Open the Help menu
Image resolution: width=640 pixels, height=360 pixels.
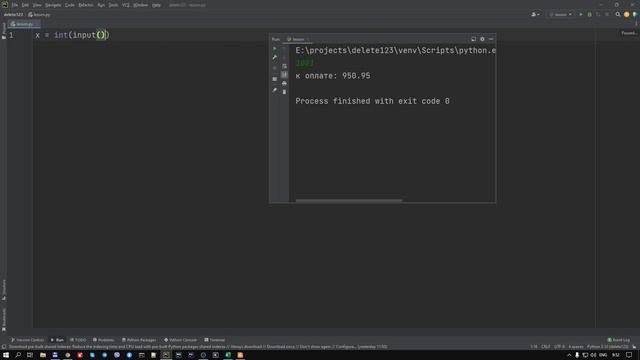tap(156, 5)
